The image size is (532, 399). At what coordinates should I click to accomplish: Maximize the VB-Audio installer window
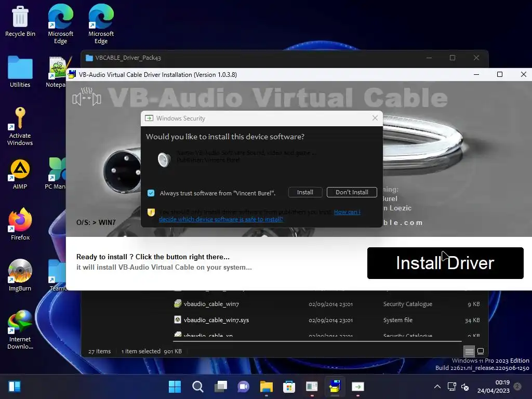tap(500, 74)
